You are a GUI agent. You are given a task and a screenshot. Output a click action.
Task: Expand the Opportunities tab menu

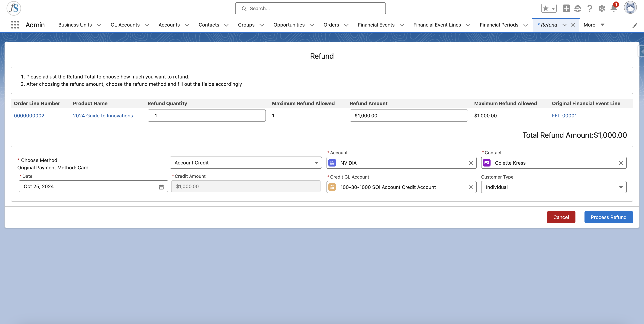(312, 25)
